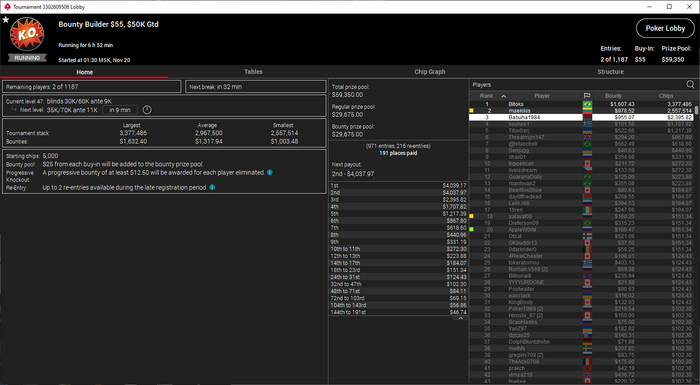Click the RUNNING status badge
Image resolution: width=700 pixels, height=385 pixels.
point(27,58)
